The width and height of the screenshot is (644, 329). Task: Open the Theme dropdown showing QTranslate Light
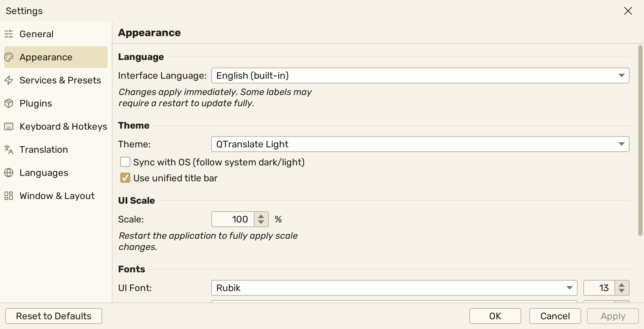420,144
